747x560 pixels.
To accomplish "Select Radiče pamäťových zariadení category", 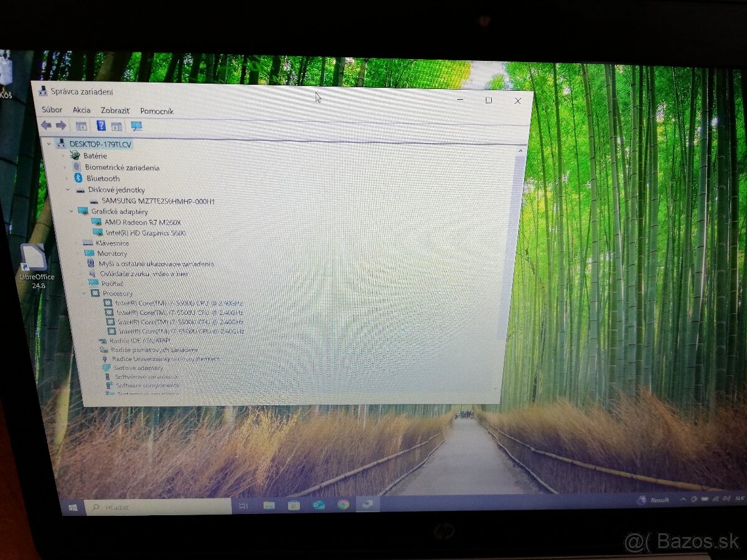I will [x=155, y=350].
